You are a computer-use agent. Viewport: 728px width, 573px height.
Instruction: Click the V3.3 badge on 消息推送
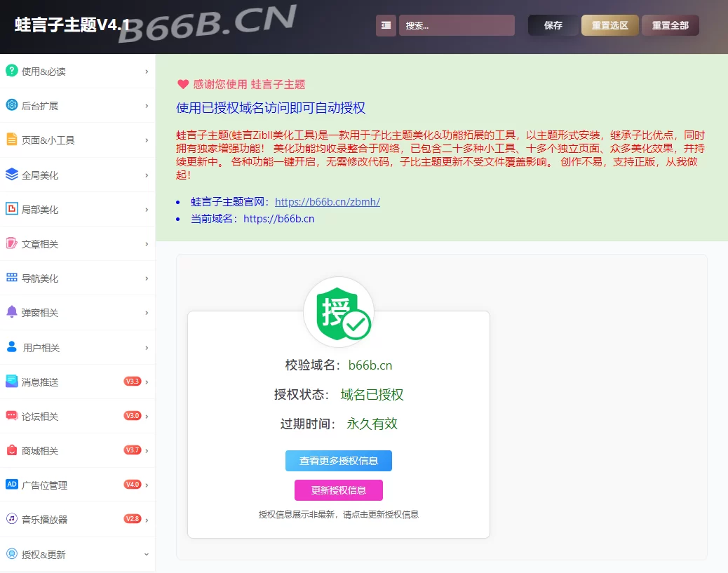(x=133, y=382)
